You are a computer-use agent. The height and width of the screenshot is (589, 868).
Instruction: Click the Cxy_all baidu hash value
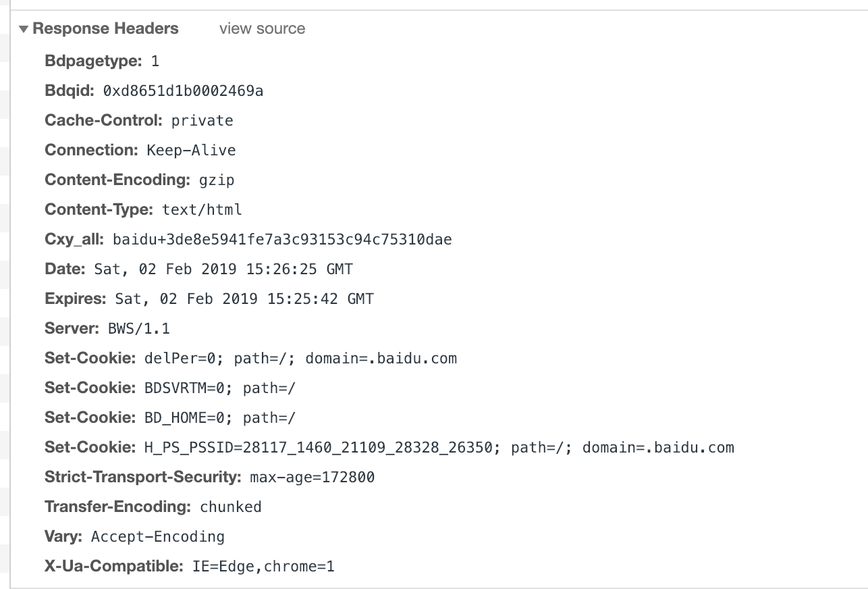pyautogui.click(x=282, y=239)
